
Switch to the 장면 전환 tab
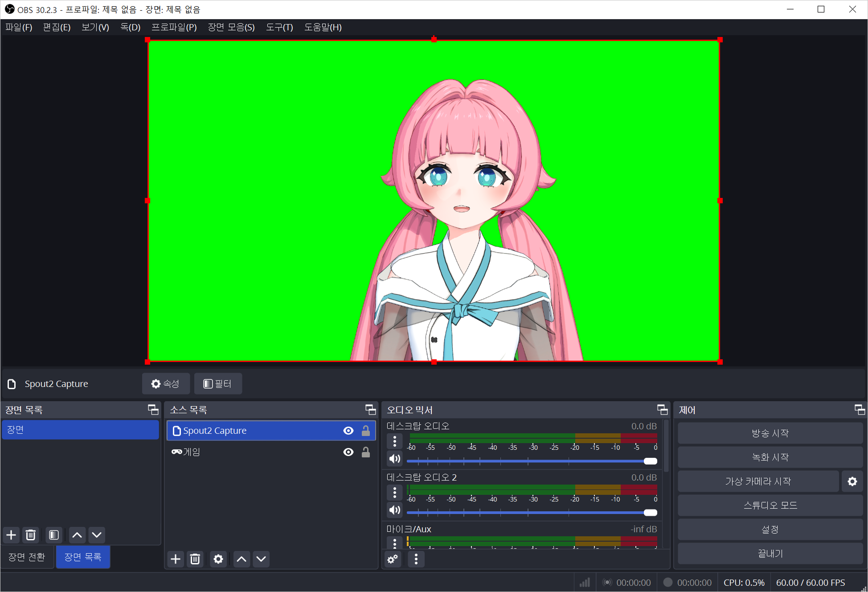[x=27, y=557]
